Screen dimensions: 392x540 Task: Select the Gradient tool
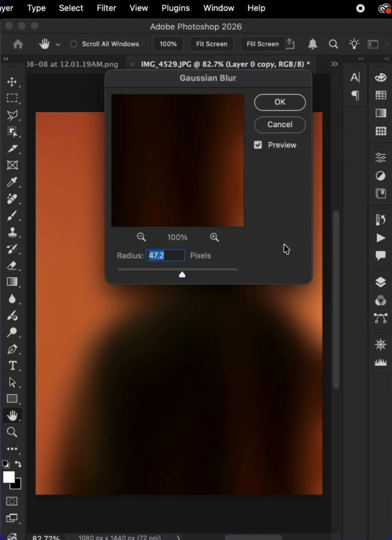point(12,282)
